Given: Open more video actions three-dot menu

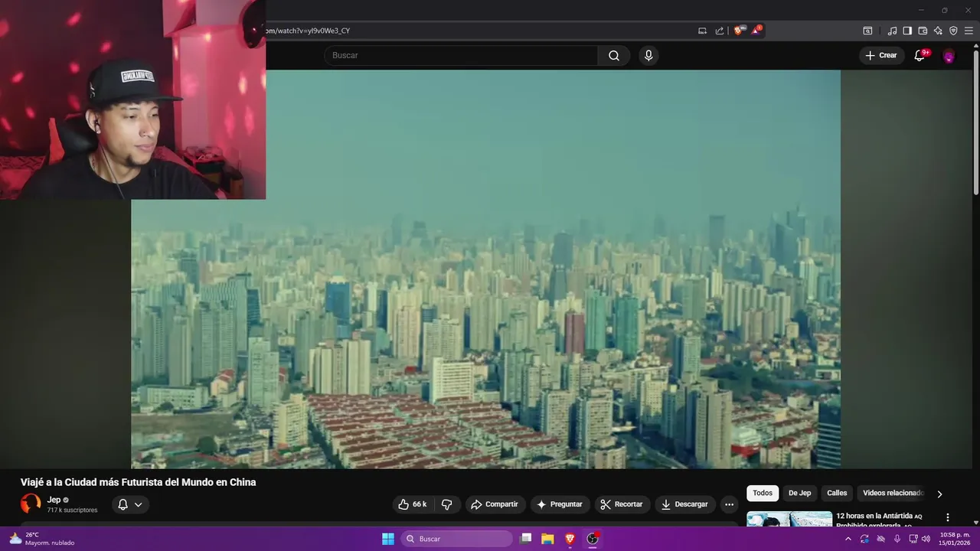Looking at the screenshot, I should pos(729,504).
